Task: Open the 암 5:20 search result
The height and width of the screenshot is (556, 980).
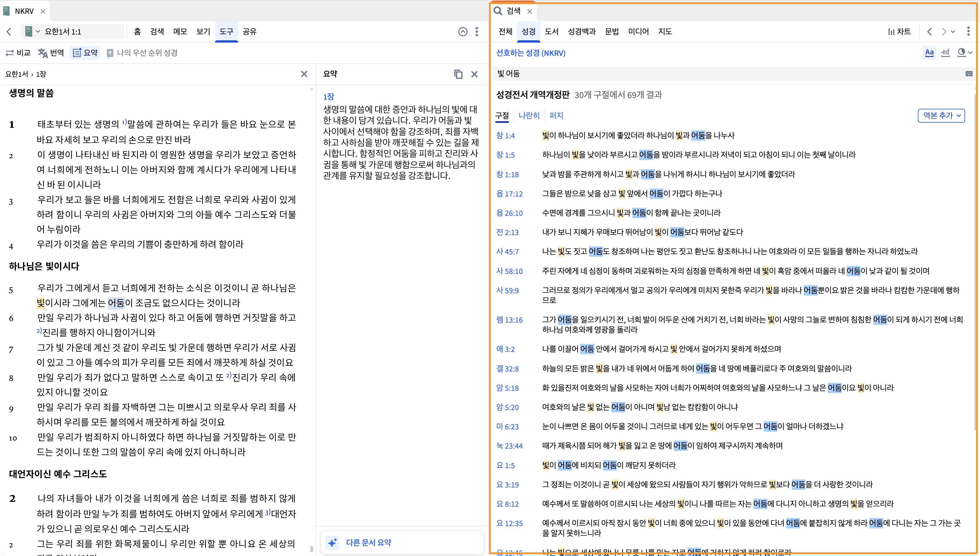Action: (507, 408)
